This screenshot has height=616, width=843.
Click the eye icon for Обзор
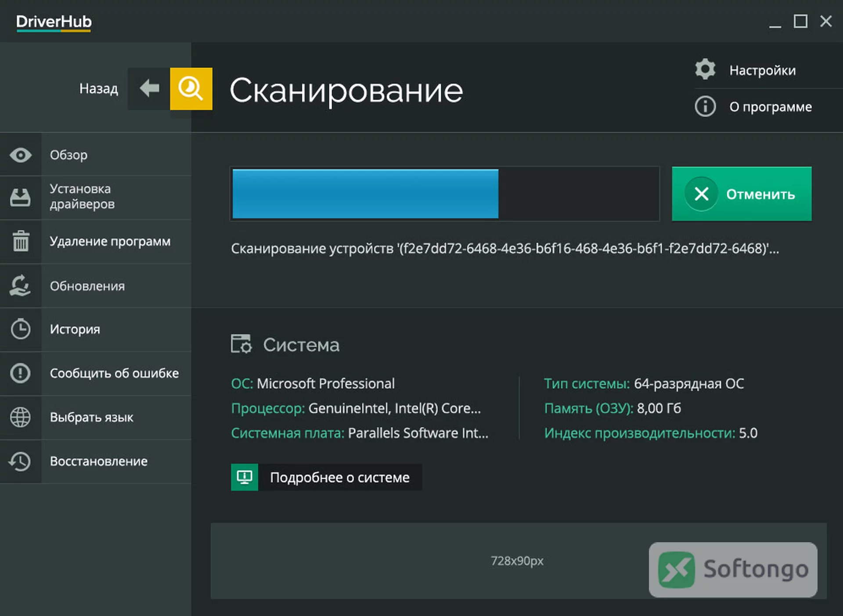tap(21, 155)
